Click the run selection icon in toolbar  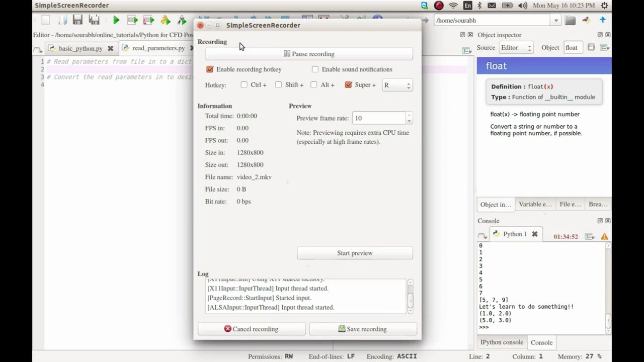(x=165, y=20)
